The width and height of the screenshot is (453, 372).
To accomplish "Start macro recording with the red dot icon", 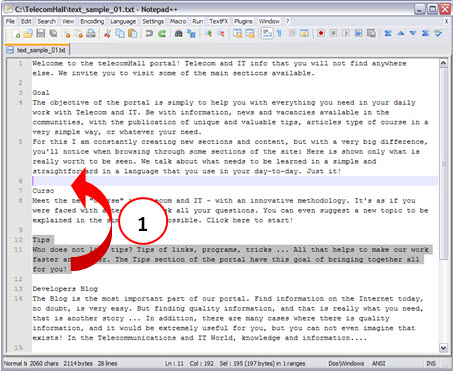I will click(321, 33).
